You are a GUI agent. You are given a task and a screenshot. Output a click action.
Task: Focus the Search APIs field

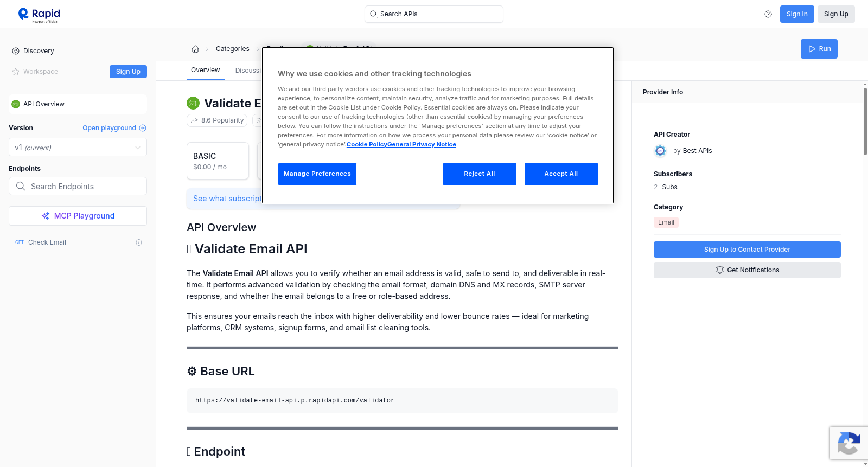click(x=434, y=14)
